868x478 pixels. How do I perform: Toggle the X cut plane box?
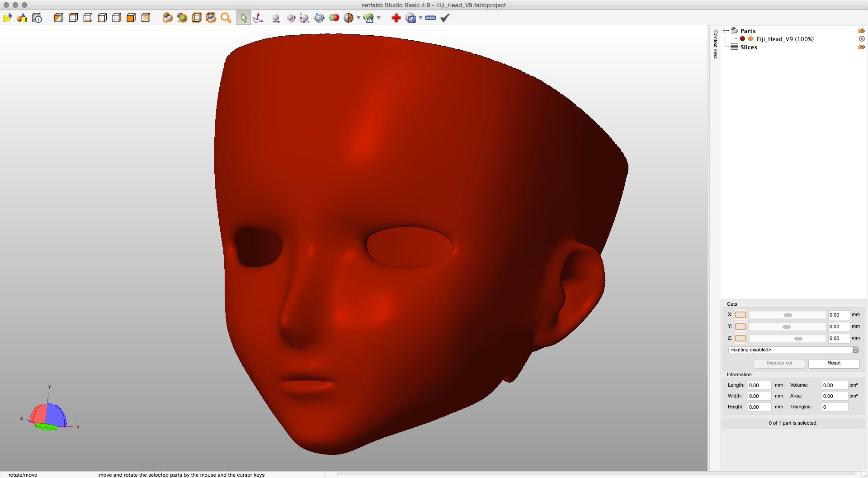pos(741,315)
